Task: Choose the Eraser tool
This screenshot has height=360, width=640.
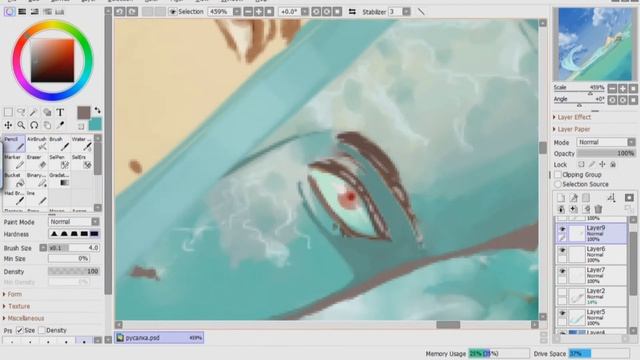Action: tap(37, 161)
